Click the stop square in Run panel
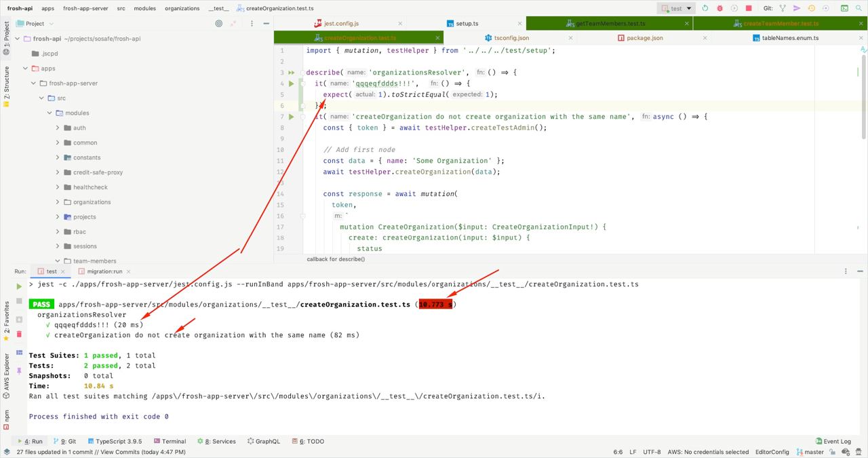Screen dimensions: 868x458 [19, 301]
